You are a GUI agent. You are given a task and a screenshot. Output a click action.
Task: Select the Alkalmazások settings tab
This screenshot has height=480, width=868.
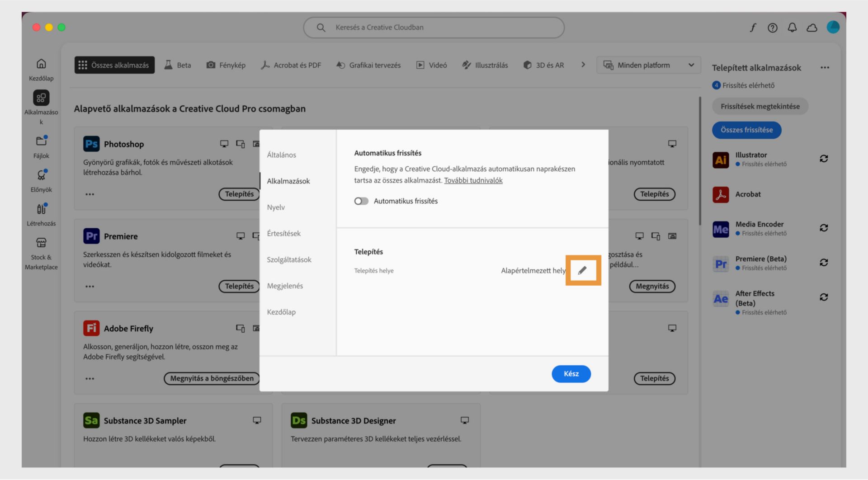[x=288, y=181]
